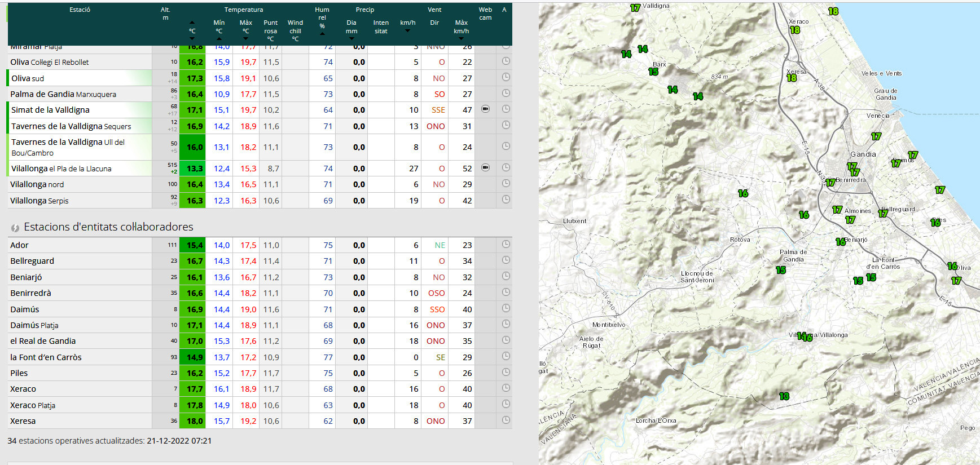The width and height of the screenshot is (980, 465).
Task: View webcam for Vilallonga el Pla de la Llacuna
Action: pos(485,167)
